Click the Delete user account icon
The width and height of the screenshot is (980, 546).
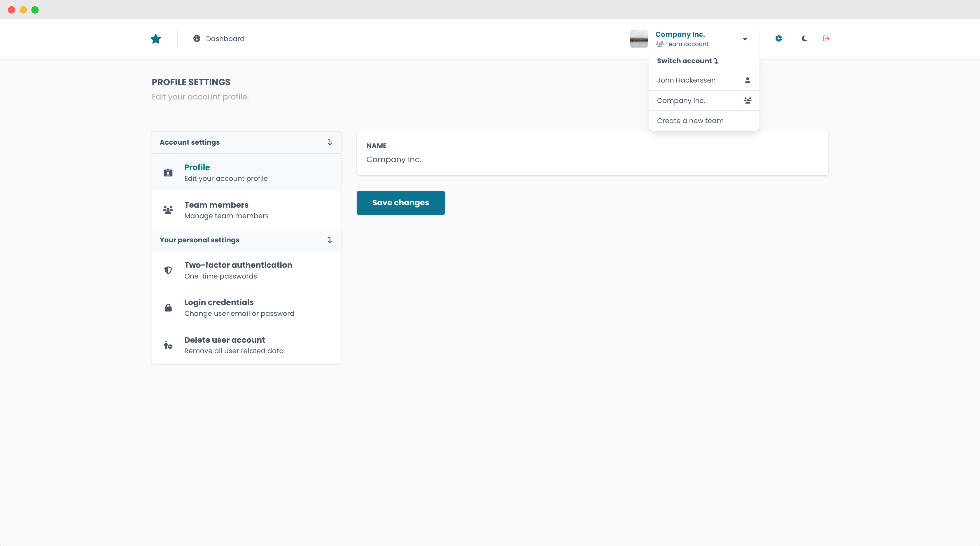[168, 345]
